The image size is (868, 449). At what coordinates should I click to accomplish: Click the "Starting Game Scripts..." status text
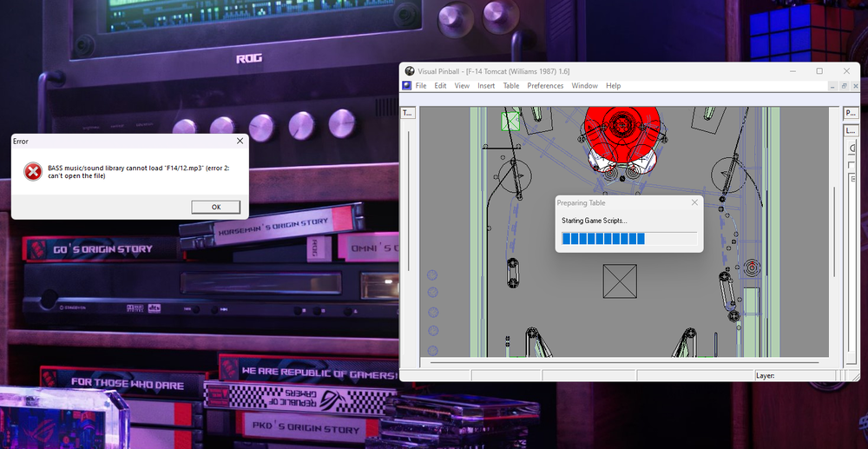tap(594, 221)
